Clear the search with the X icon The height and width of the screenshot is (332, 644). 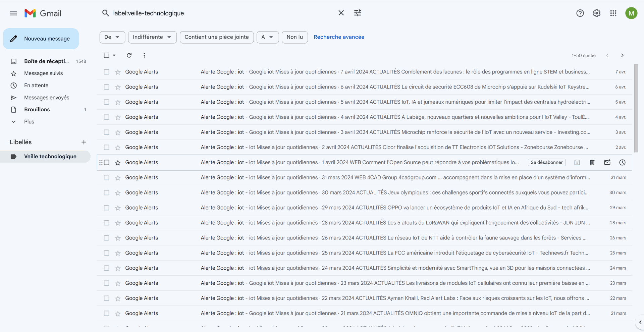coord(341,13)
